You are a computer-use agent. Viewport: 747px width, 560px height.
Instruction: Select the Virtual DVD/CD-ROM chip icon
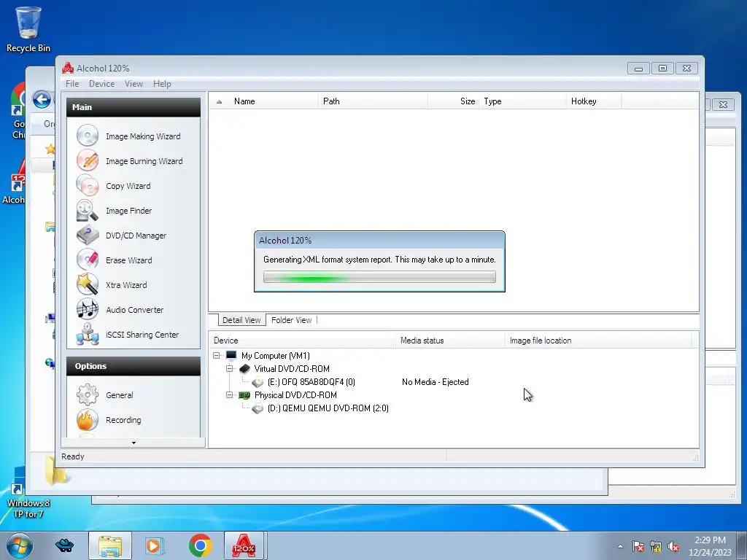[244, 368]
